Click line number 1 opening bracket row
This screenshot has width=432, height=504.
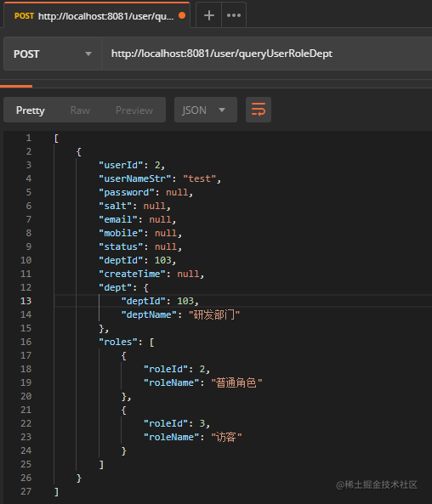tap(29, 139)
